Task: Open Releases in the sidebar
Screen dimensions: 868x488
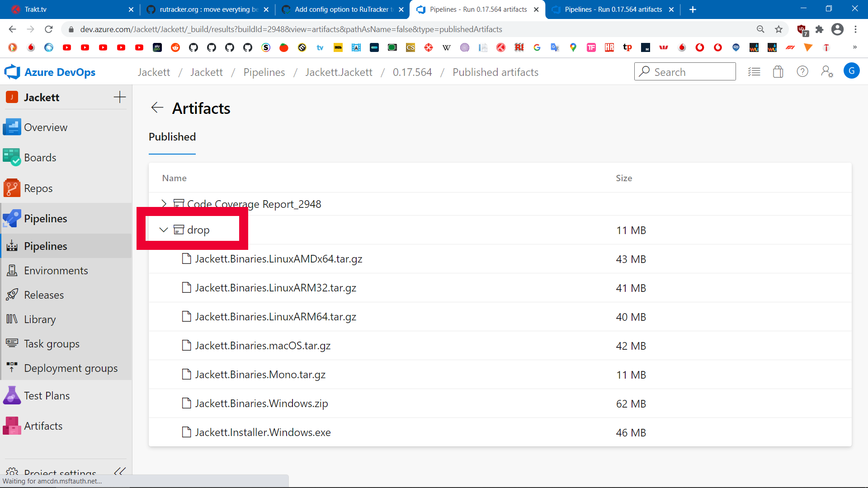Action: pyautogui.click(x=43, y=295)
